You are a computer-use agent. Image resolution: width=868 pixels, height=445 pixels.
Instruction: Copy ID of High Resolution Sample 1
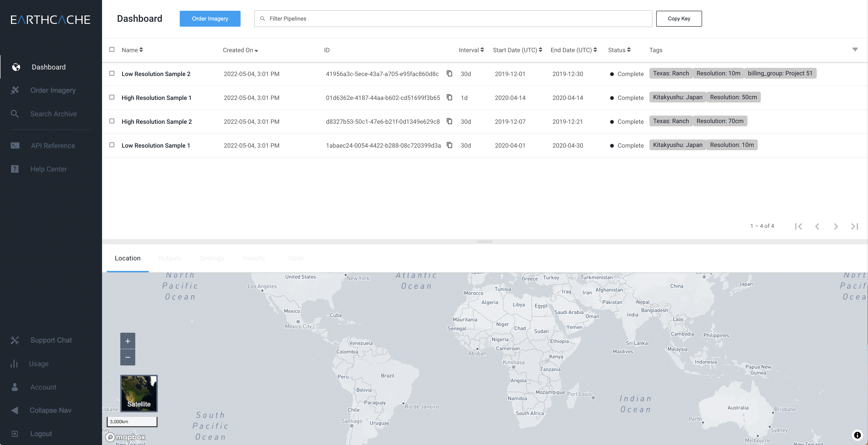(x=450, y=97)
